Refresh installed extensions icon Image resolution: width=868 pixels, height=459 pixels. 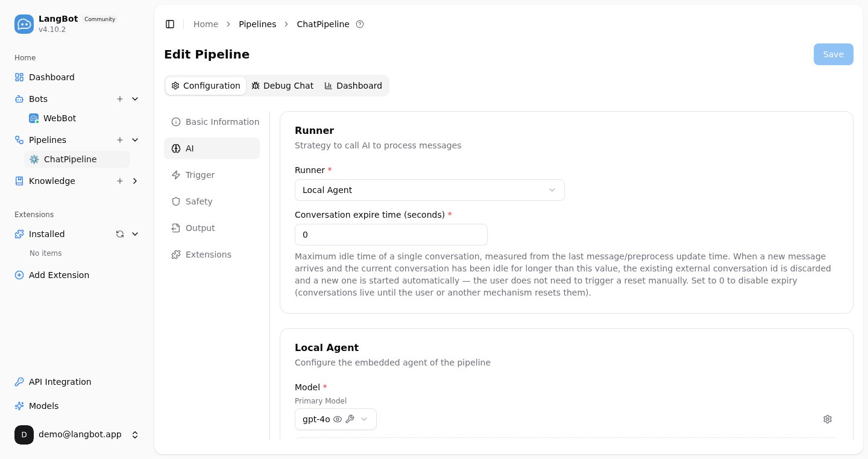click(x=120, y=234)
